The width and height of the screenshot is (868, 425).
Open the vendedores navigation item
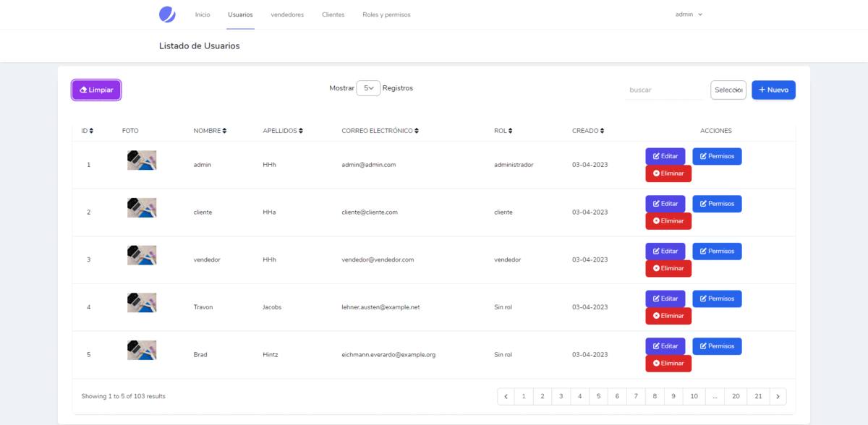(287, 14)
